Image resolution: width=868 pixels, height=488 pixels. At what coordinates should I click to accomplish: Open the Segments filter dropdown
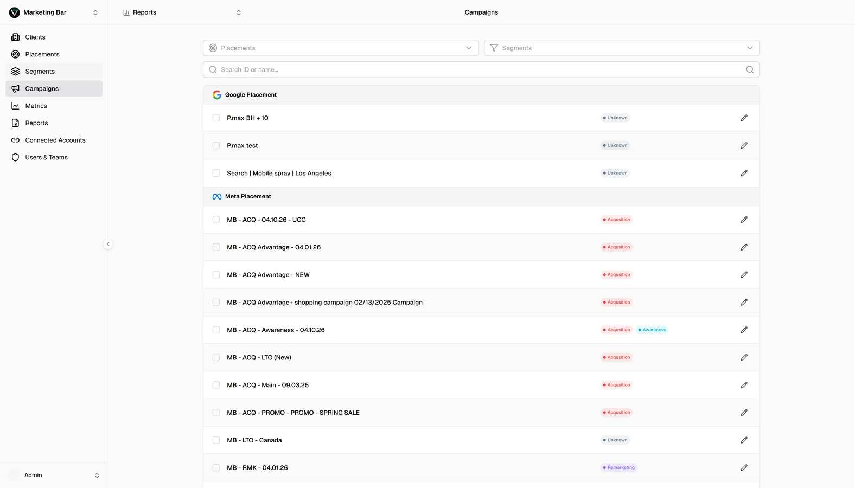[x=622, y=48]
